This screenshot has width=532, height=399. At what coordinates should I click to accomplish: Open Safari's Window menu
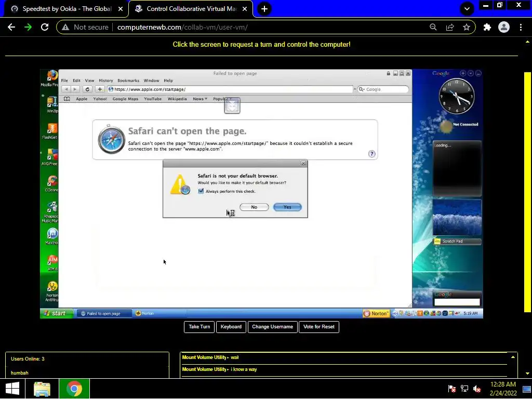[151, 81]
